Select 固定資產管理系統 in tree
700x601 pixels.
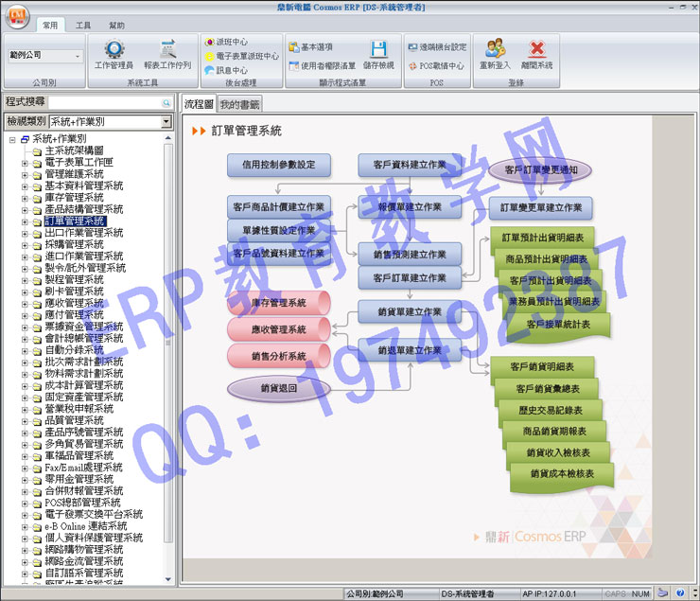(x=84, y=397)
